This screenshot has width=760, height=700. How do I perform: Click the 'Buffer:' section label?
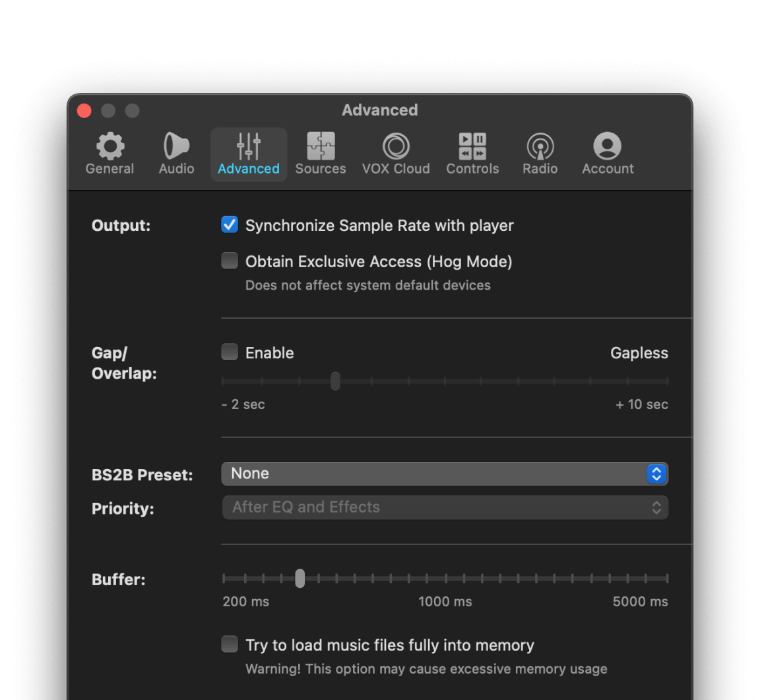pos(118,579)
